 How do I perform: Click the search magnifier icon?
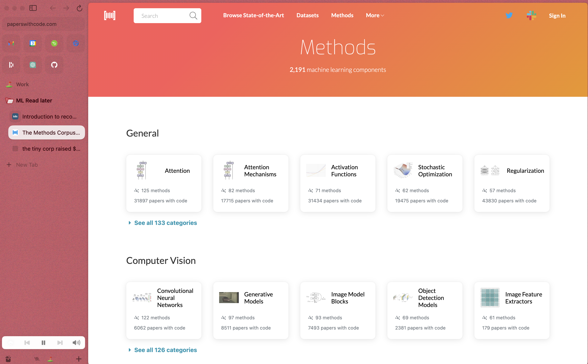193,16
